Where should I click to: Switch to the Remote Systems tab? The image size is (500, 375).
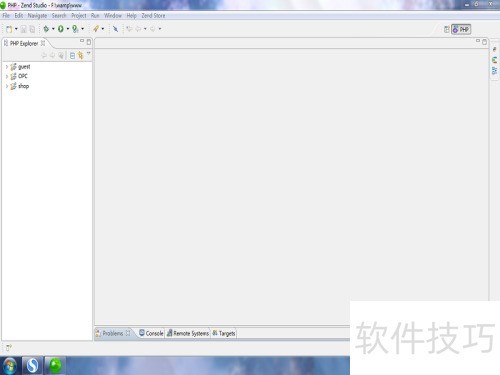(188, 333)
